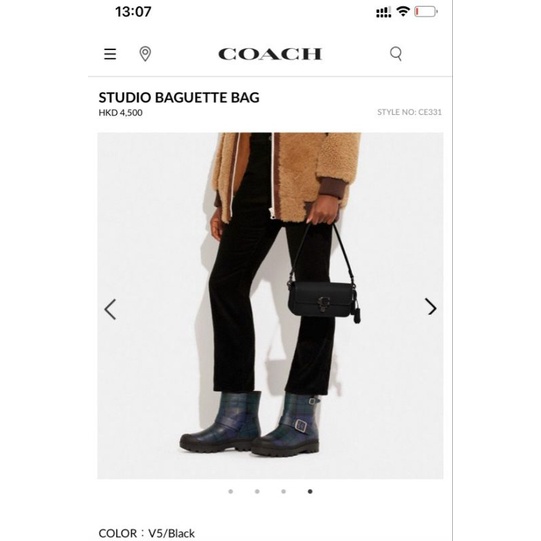The width and height of the screenshot is (541, 541).
Task: Tap the cellular signal icon
Action: 383,12
